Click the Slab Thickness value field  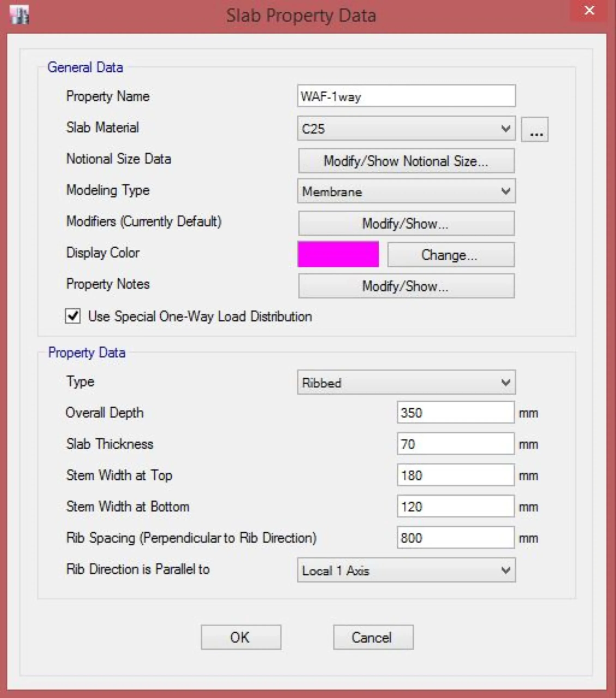tap(455, 444)
